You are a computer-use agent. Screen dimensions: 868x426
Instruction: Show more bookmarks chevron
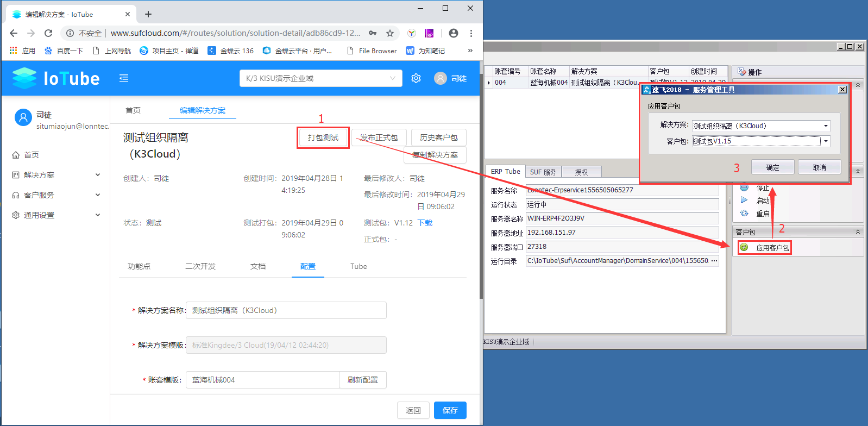tap(470, 51)
